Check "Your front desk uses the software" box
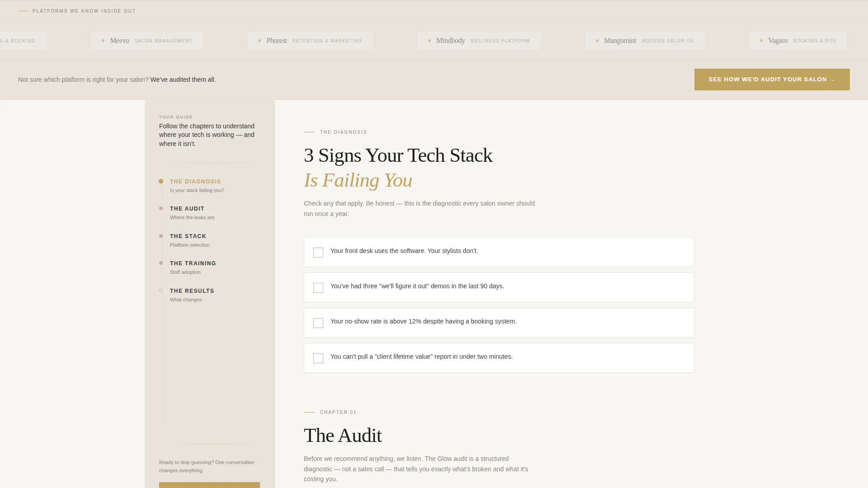This screenshot has width=868, height=488. [318, 253]
